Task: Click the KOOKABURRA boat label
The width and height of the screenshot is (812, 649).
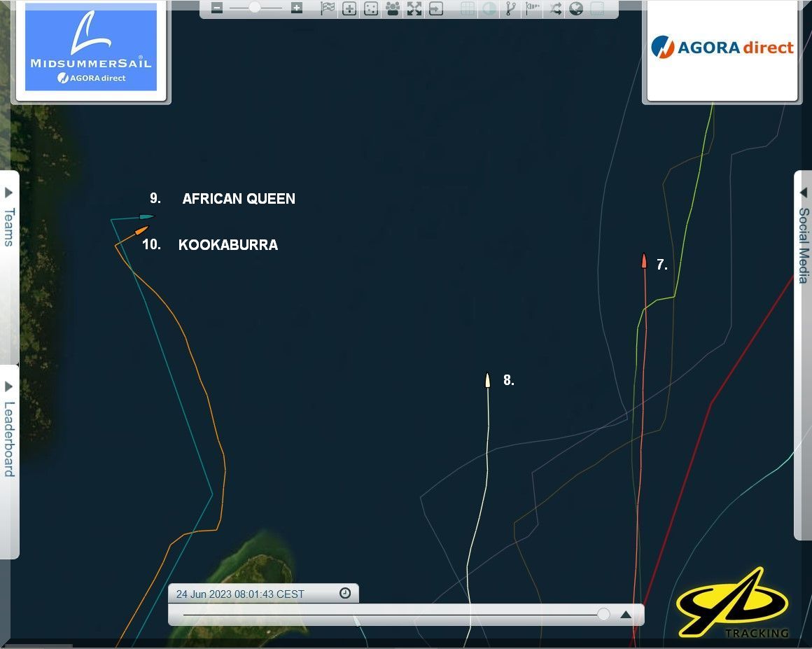Action: tap(228, 245)
